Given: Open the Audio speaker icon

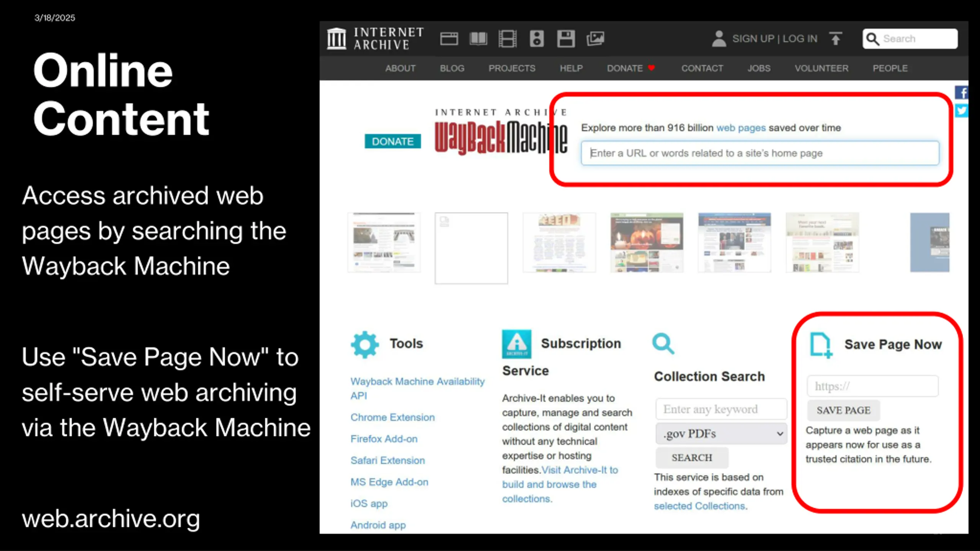Looking at the screenshot, I should click(537, 39).
